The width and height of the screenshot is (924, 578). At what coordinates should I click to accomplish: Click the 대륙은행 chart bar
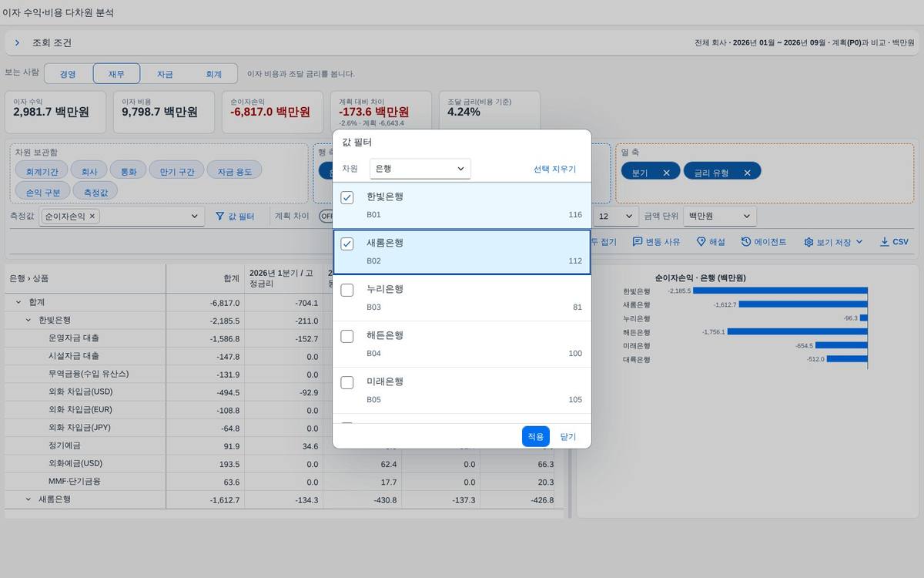tap(847, 358)
